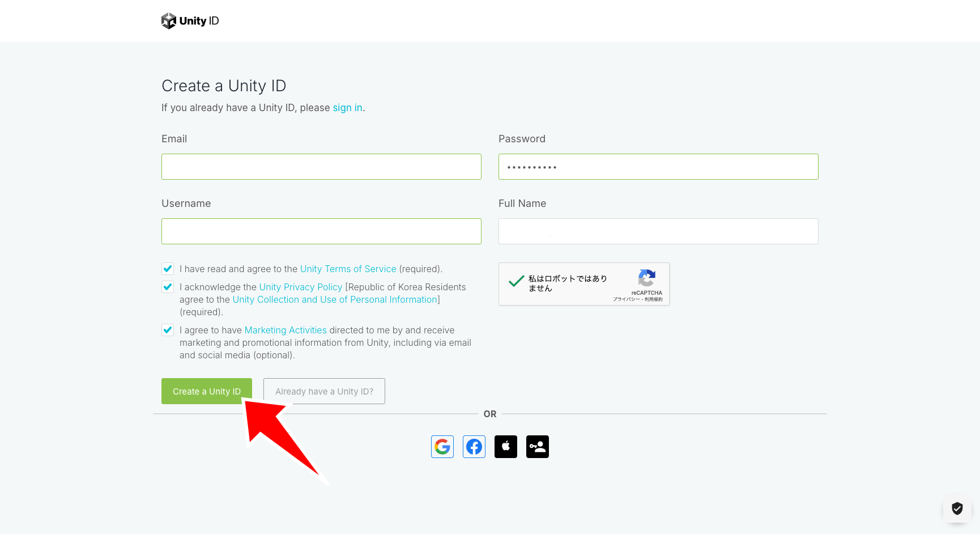Open the Unity Terms of Service link
The height and width of the screenshot is (534, 980).
(348, 269)
